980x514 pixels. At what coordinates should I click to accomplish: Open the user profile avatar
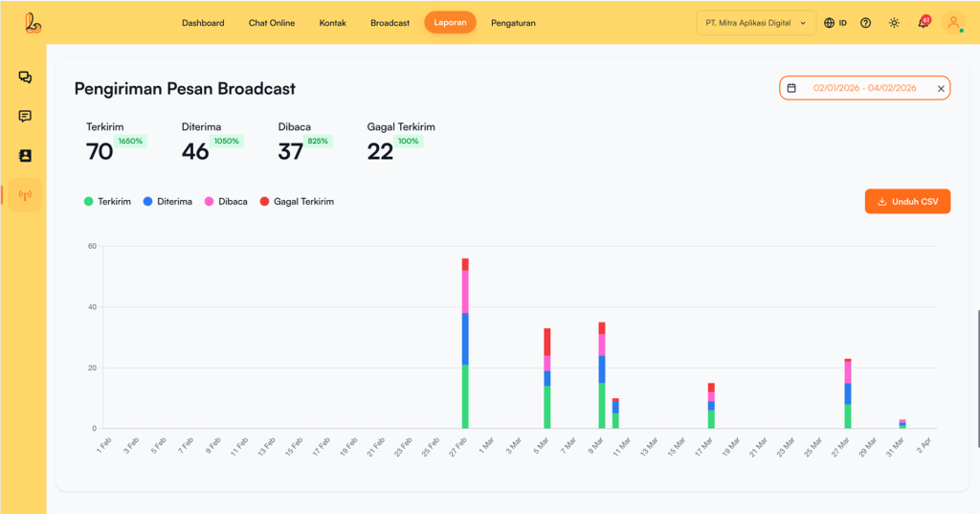(x=953, y=23)
